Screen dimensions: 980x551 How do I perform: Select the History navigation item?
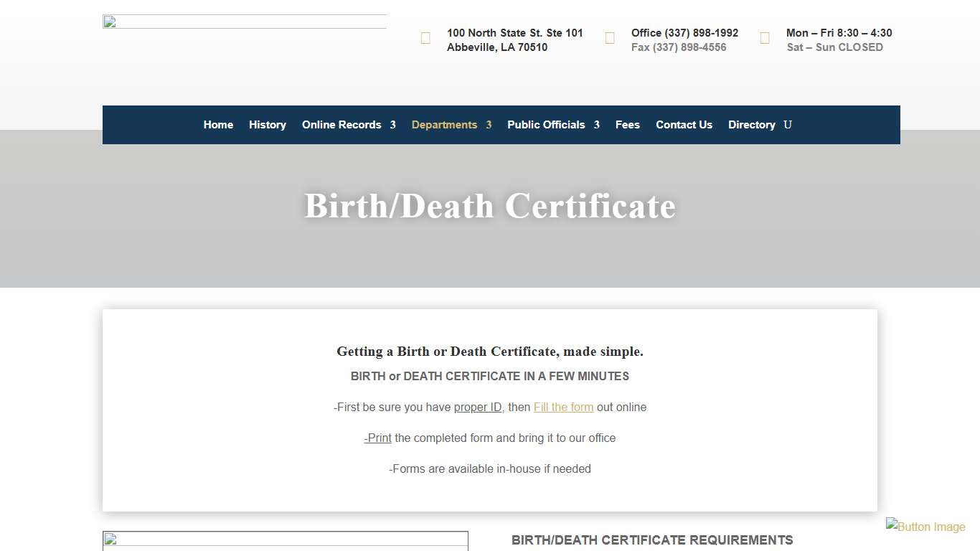tap(267, 125)
